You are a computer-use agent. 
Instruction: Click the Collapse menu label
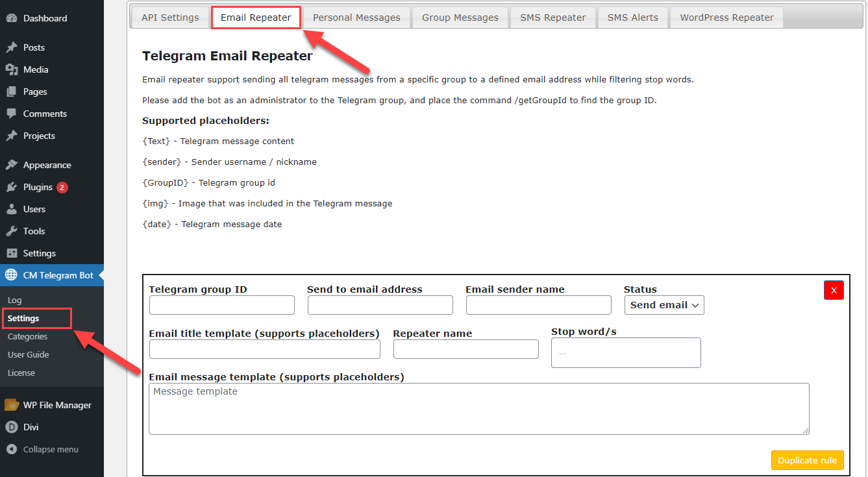click(51, 449)
